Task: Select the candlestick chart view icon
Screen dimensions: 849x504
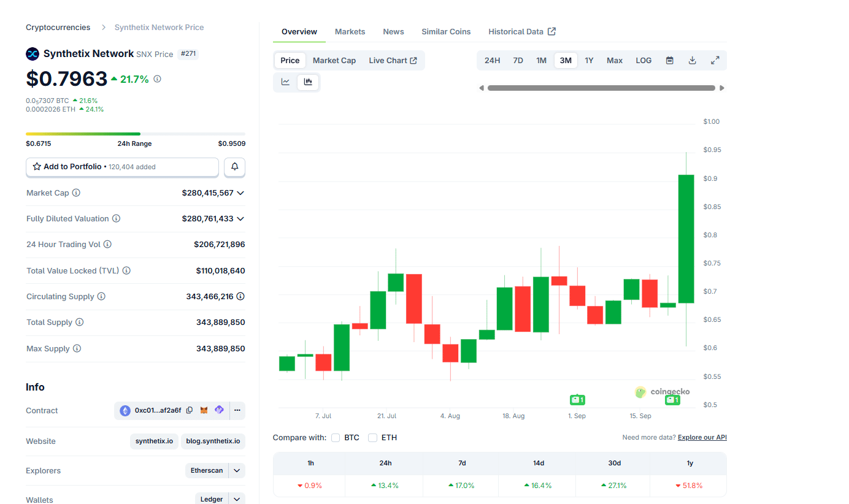Action: [x=308, y=82]
